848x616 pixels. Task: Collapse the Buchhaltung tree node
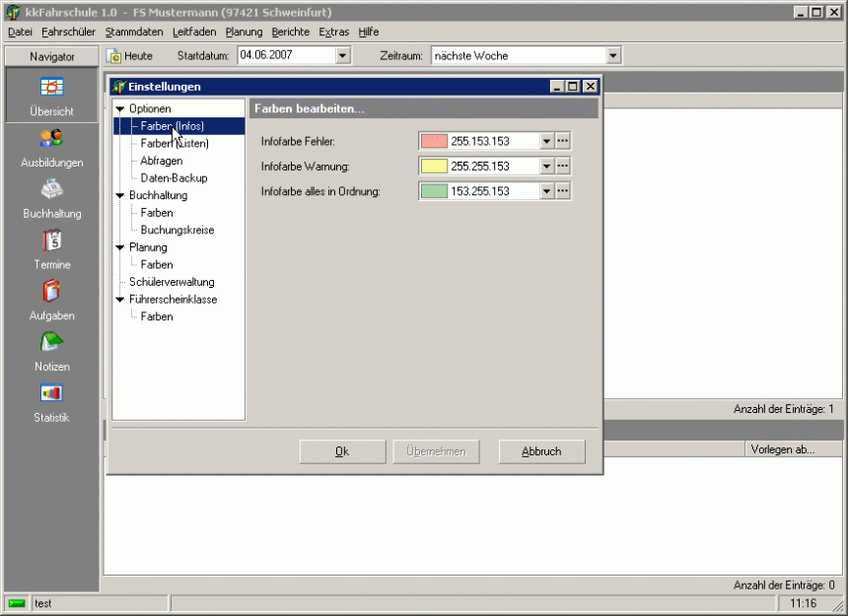pos(120,195)
